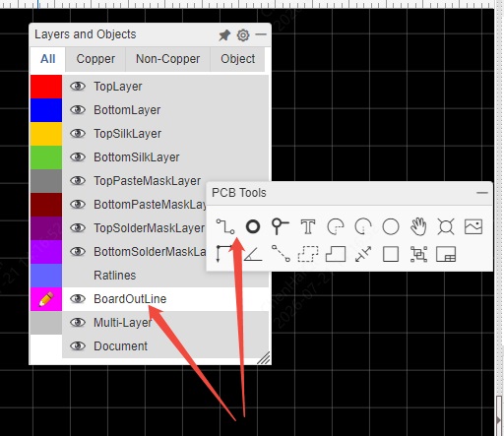
Task: Click the dark red BottomPasteMaskLayer swatch
Action: pos(46,205)
